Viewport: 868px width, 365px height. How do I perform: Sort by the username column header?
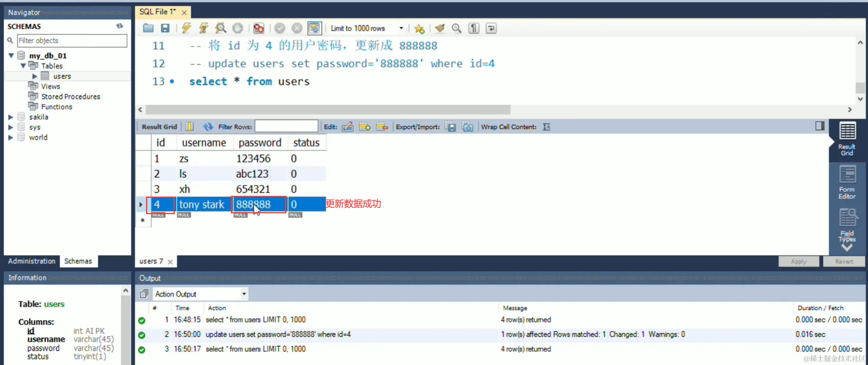click(204, 143)
